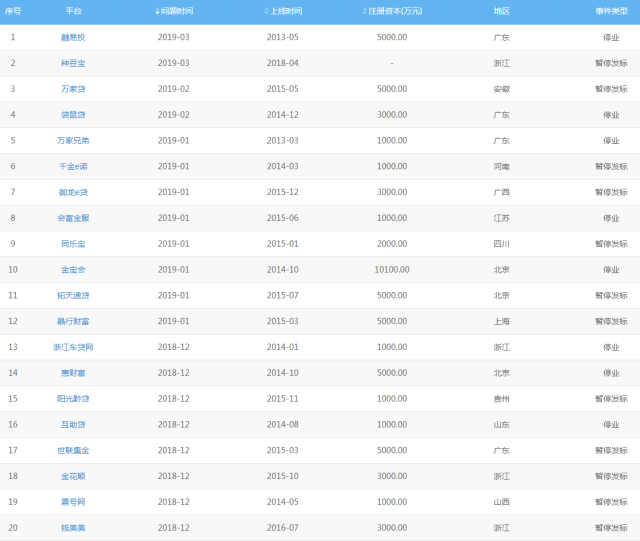The width and height of the screenshot is (640, 541).
Task: Select the launch date 2014-01
Action: (x=282, y=347)
